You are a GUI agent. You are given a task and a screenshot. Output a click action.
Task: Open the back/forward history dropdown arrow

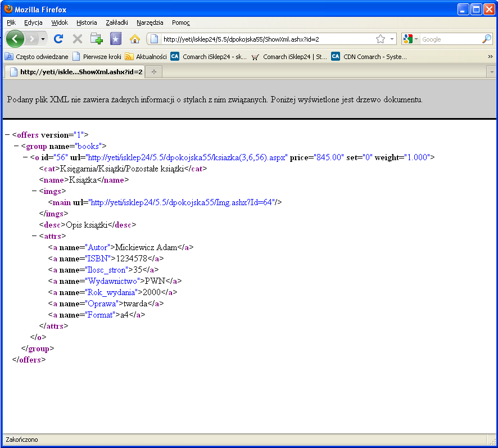pos(43,39)
